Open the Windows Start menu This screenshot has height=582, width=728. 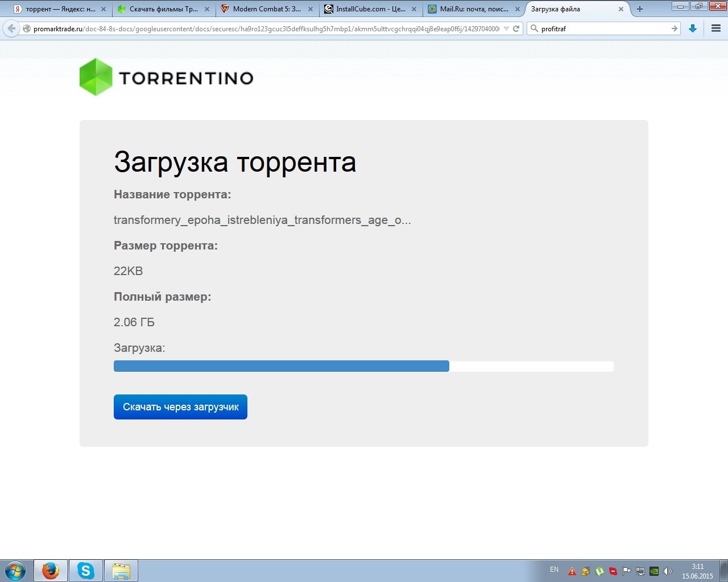click(x=15, y=571)
